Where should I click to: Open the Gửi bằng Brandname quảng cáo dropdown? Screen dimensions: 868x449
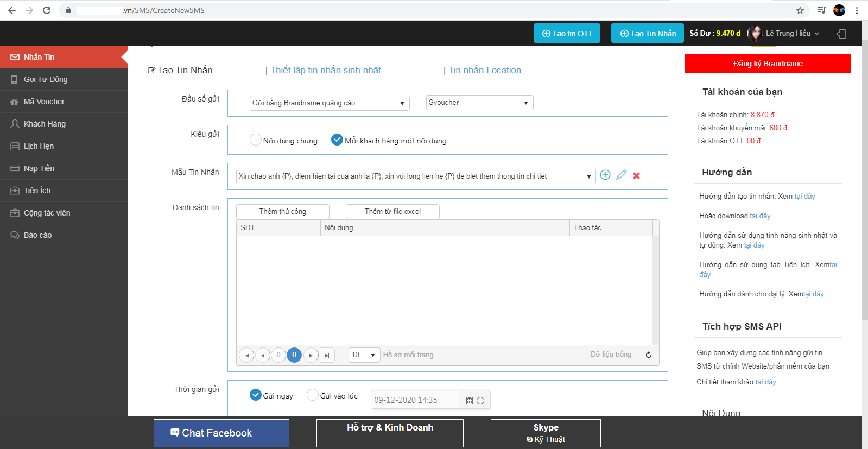tap(330, 103)
